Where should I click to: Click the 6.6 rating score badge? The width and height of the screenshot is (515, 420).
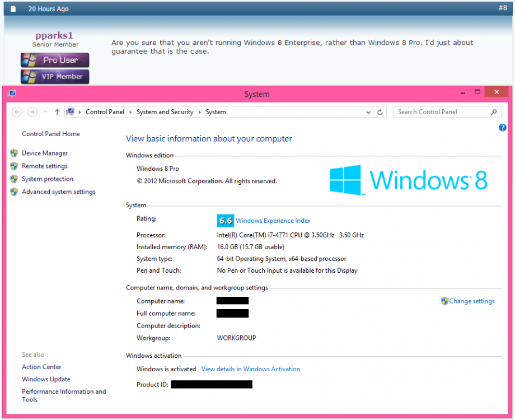[x=225, y=221]
